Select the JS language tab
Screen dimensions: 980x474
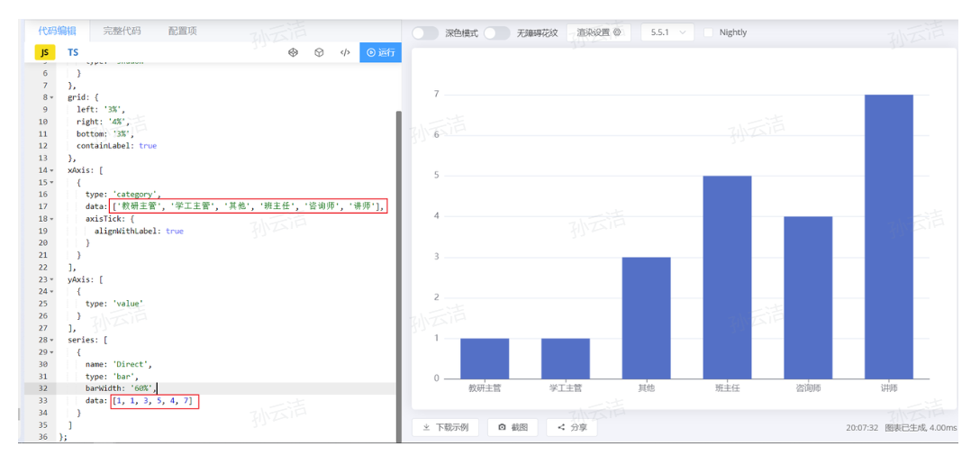coord(44,52)
